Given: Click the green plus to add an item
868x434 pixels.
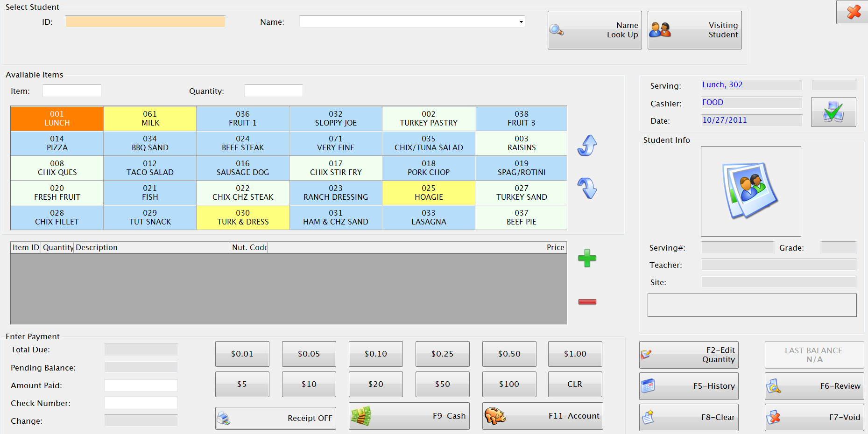Looking at the screenshot, I should click(587, 259).
